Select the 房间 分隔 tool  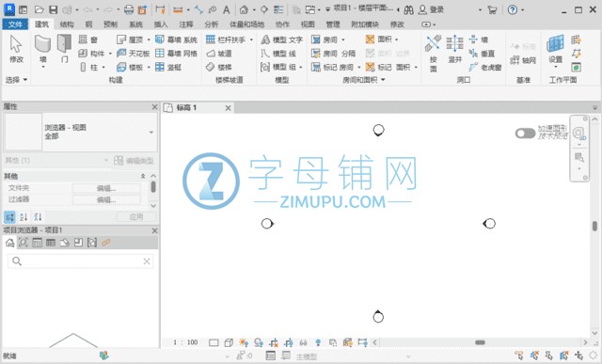pyautogui.click(x=333, y=53)
